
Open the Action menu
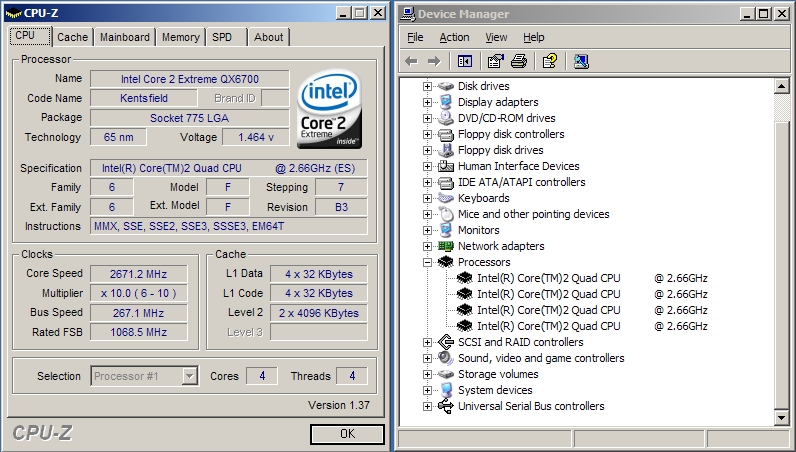coord(454,37)
